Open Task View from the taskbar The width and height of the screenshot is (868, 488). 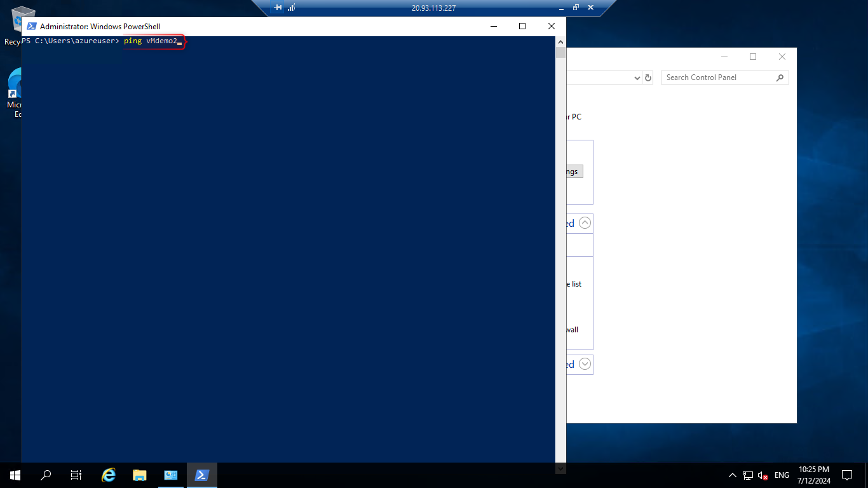click(76, 475)
